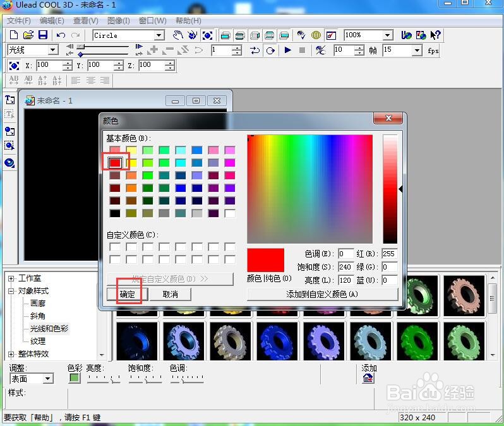504x426 pixels.
Task: Select the green gear style thumbnail
Action: point(417,341)
